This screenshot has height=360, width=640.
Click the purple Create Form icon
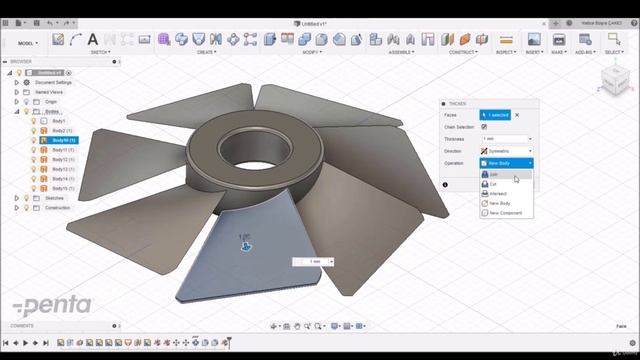coord(164,40)
